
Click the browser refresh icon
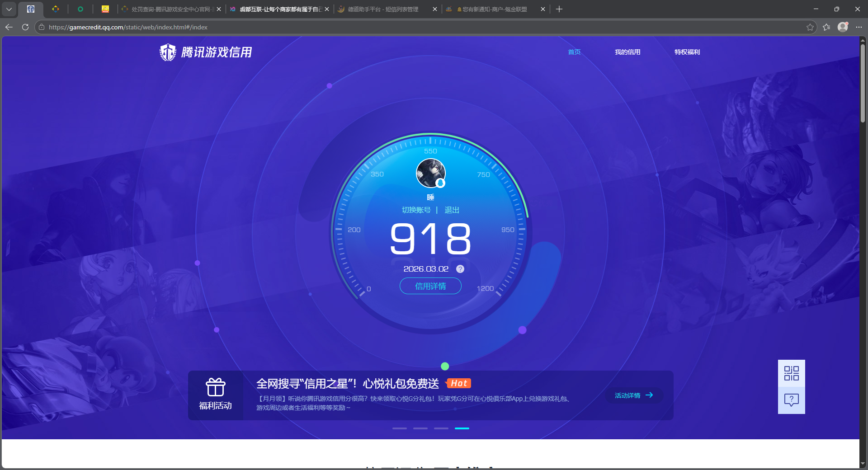tap(25, 27)
